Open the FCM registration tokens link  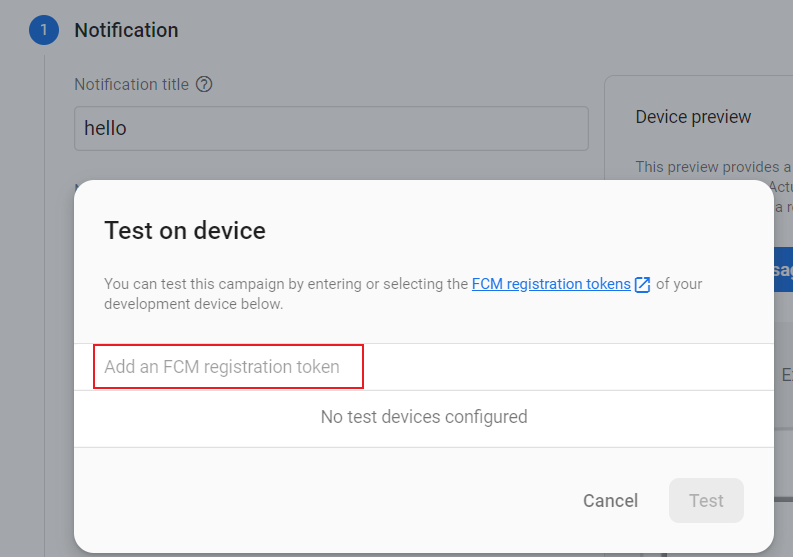coord(551,284)
